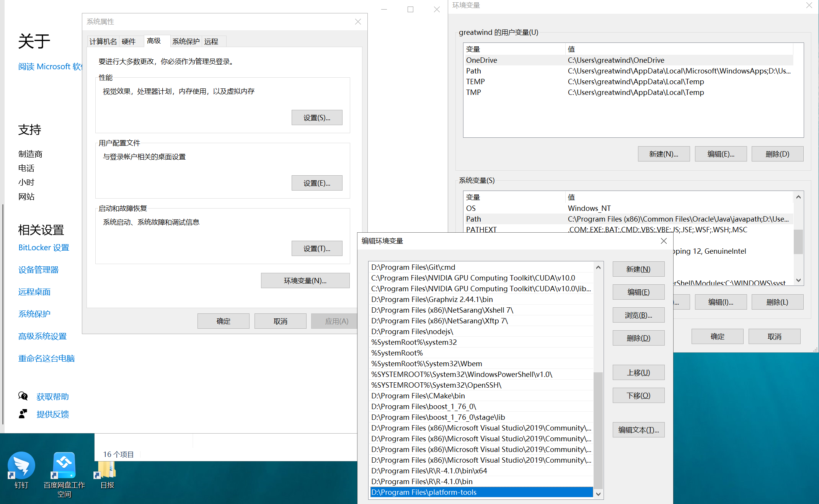This screenshot has height=504, width=819.
Task: Click 新建(N) in the 编辑环境变量 dialog
Action: click(x=638, y=269)
